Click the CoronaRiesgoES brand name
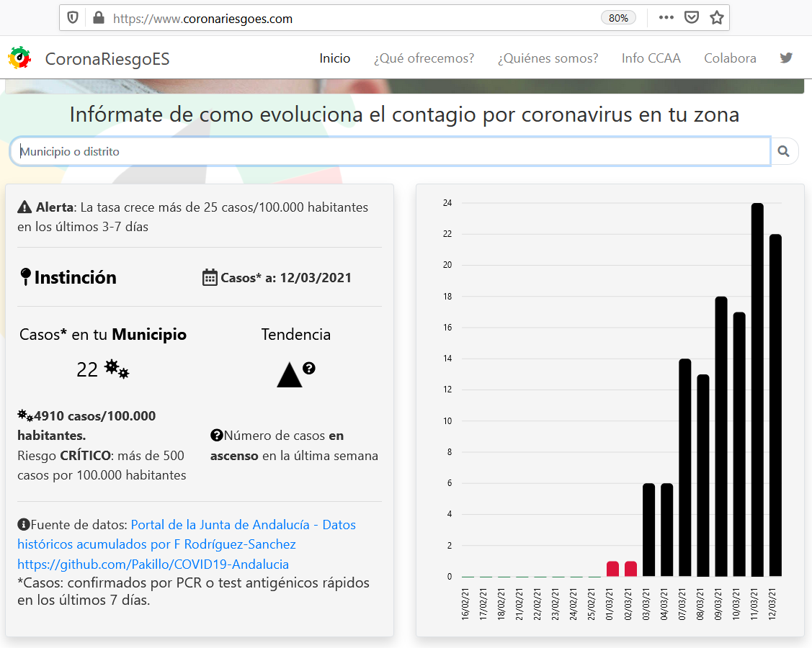Viewport: 812px width, 648px height. [x=107, y=59]
